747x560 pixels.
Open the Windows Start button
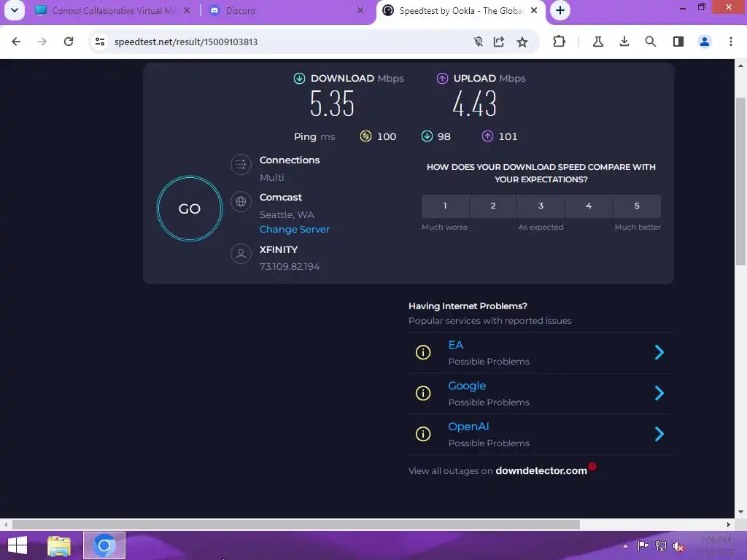click(18, 545)
